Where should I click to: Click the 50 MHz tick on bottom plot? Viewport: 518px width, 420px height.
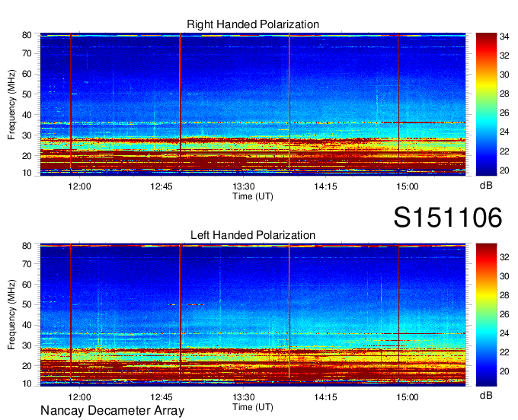click(27, 304)
